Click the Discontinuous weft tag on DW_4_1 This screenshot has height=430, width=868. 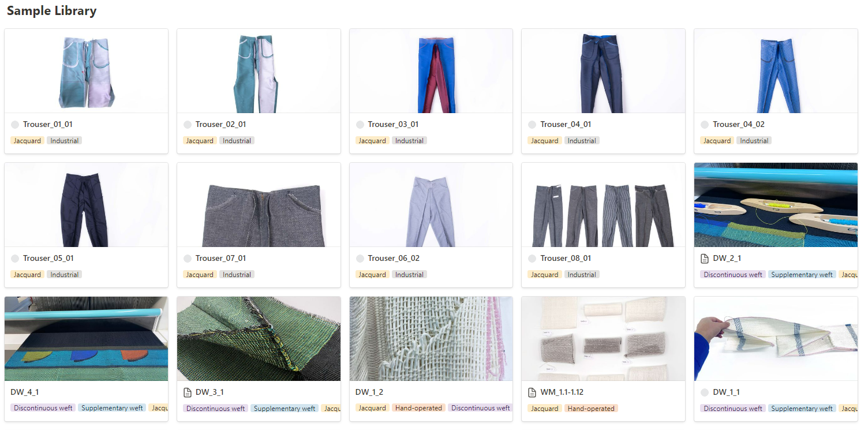point(43,409)
